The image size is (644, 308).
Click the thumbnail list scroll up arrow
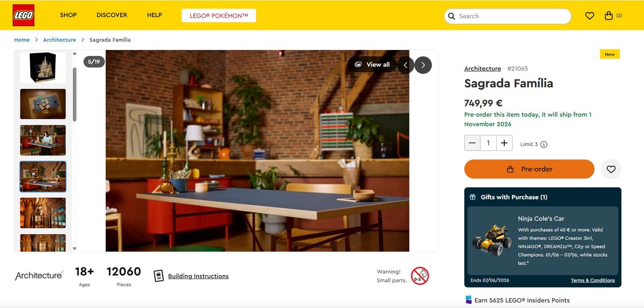tap(75, 53)
